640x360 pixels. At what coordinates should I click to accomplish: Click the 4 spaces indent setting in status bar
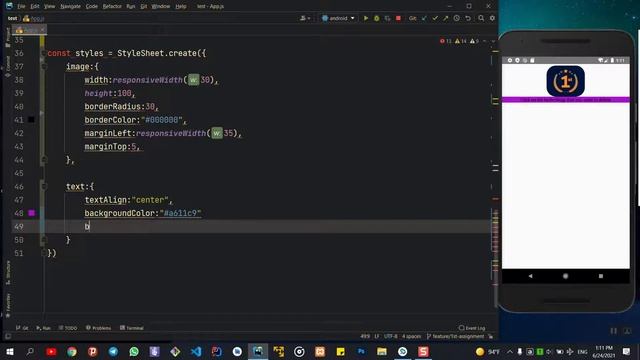tap(411, 337)
